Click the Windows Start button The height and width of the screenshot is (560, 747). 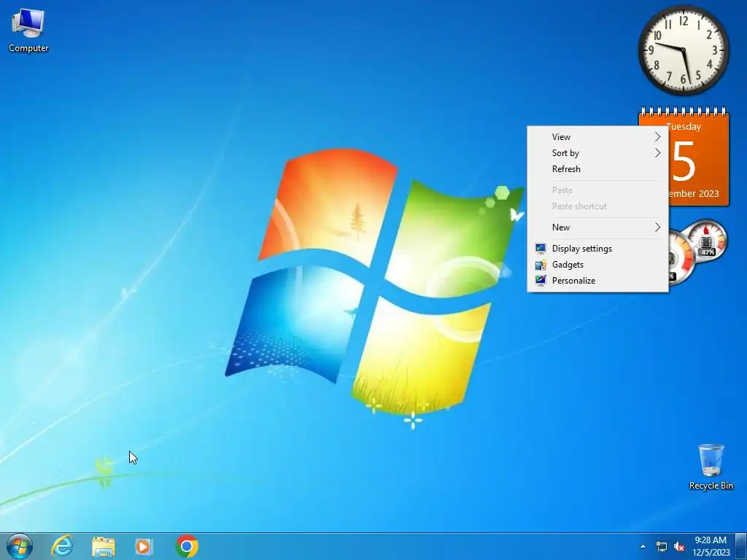(19, 546)
